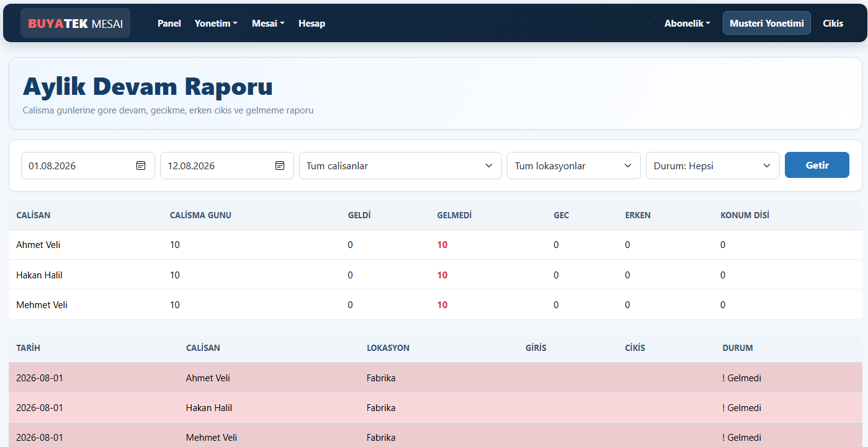This screenshot has height=447, width=868.
Task: Click the DURUM column header
Action: (x=738, y=348)
